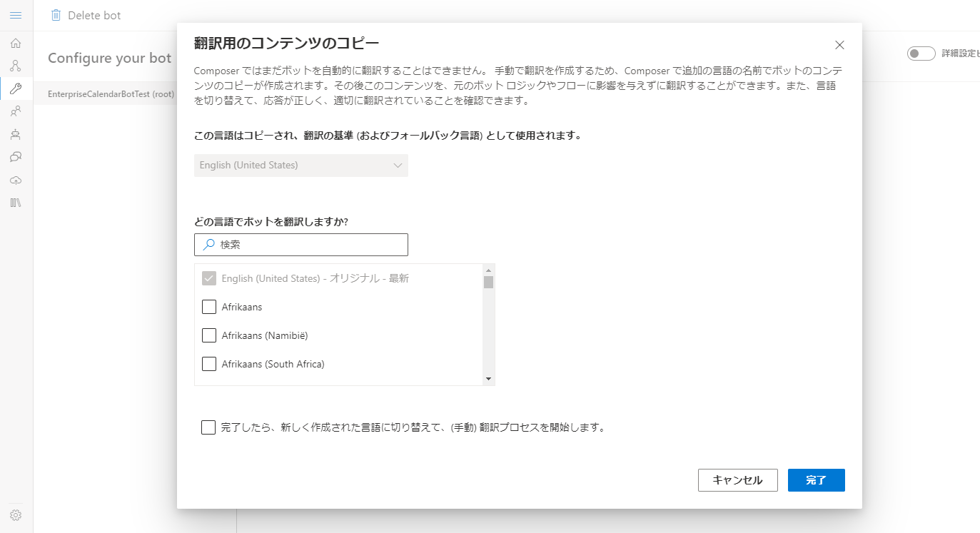Click the 完了 button
Viewport: 980px width, 533px height.
click(817, 480)
